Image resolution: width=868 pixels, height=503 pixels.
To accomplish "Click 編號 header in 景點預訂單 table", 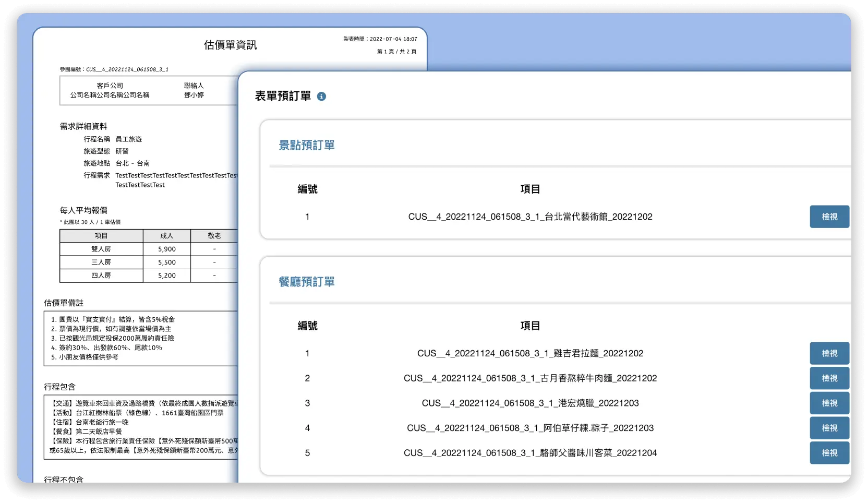I will click(x=307, y=189).
